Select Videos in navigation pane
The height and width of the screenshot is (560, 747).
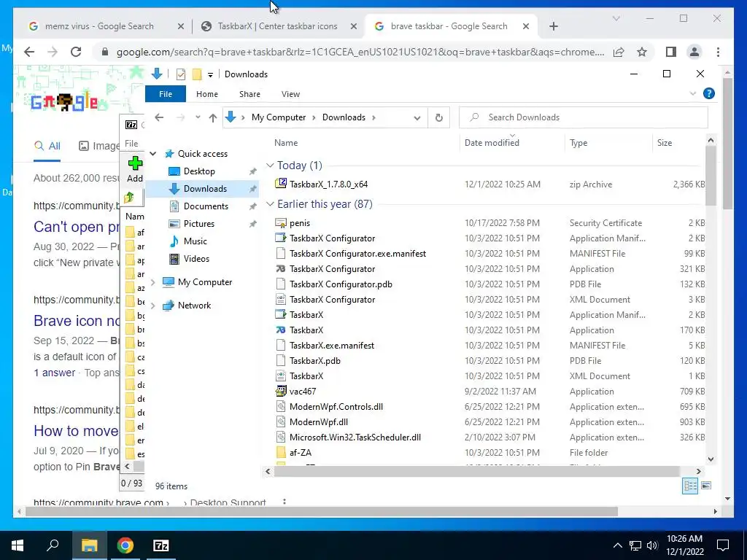tap(196, 259)
